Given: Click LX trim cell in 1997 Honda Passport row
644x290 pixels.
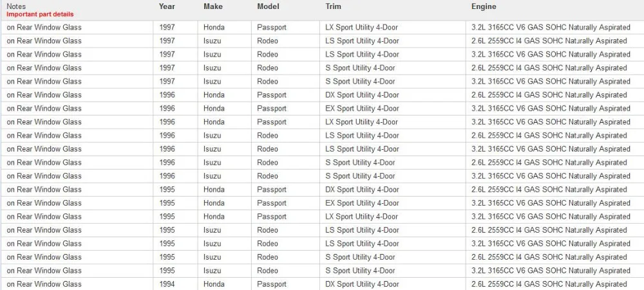Looking at the screenshot, I should (x=393, y=28).
